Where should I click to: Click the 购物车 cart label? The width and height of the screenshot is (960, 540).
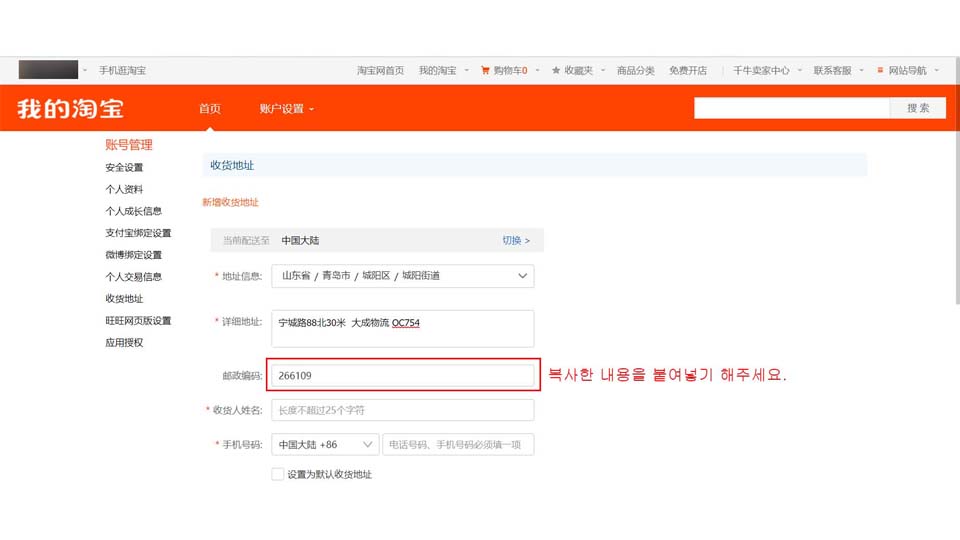pyautogui.click(x=510, y=70)
